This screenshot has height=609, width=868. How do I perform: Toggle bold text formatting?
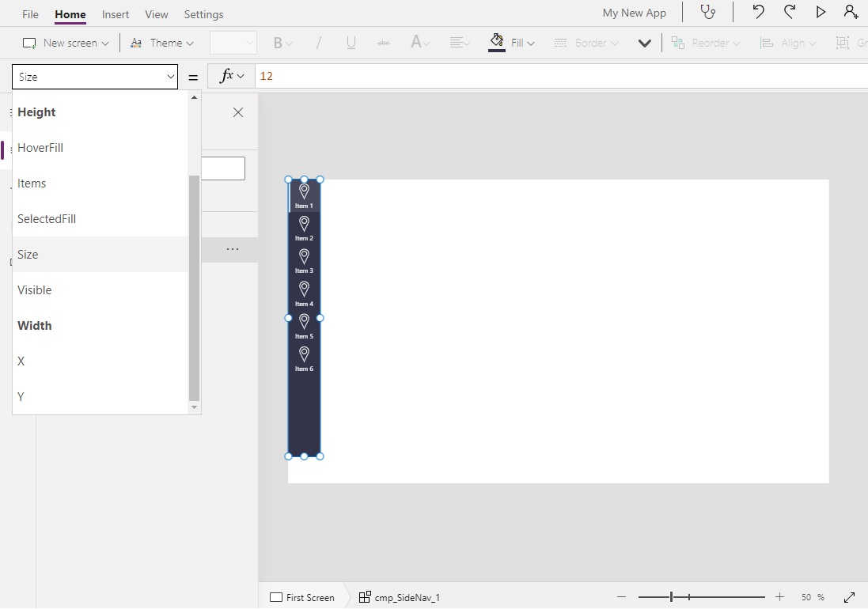point(278,42)
